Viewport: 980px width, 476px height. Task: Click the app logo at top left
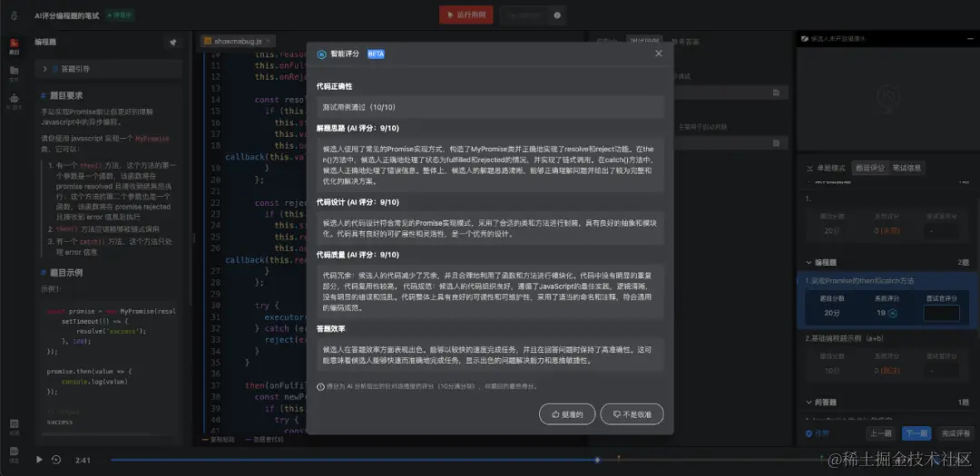coord(14,15)
